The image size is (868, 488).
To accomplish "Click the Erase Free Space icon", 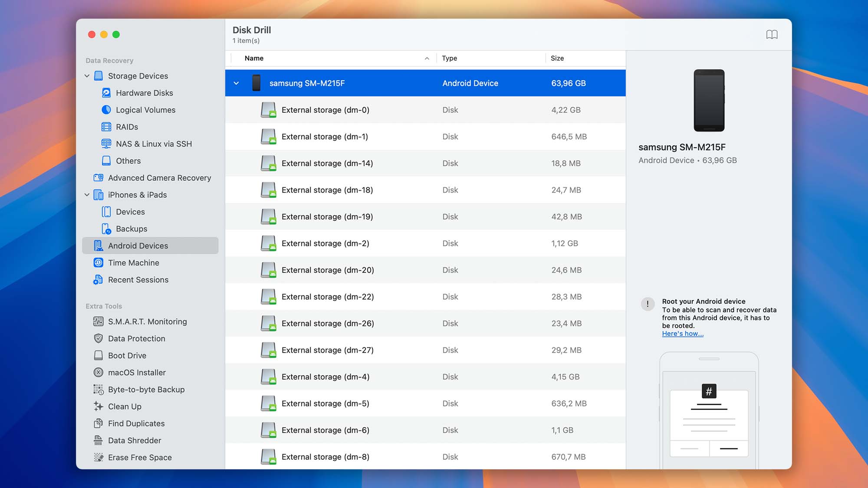I will pos(99,457).
